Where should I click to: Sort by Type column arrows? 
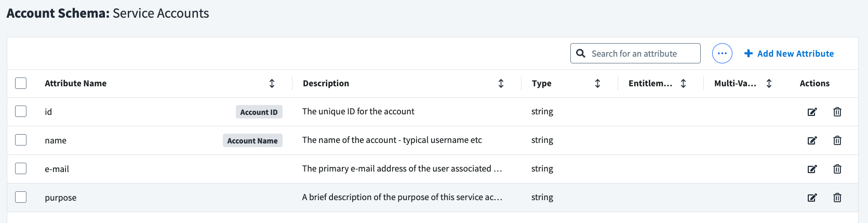click(x=597, y=83)
